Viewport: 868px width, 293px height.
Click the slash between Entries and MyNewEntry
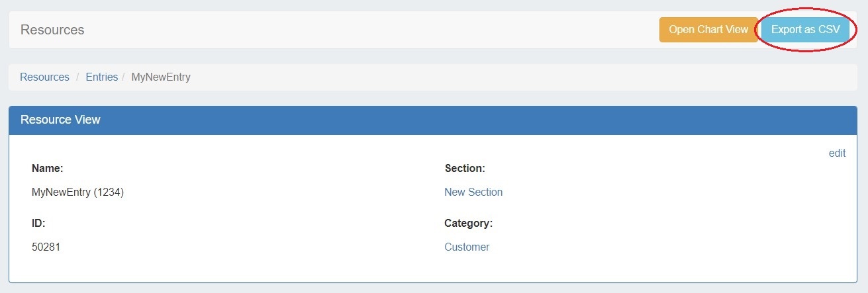tap(124, 77)
